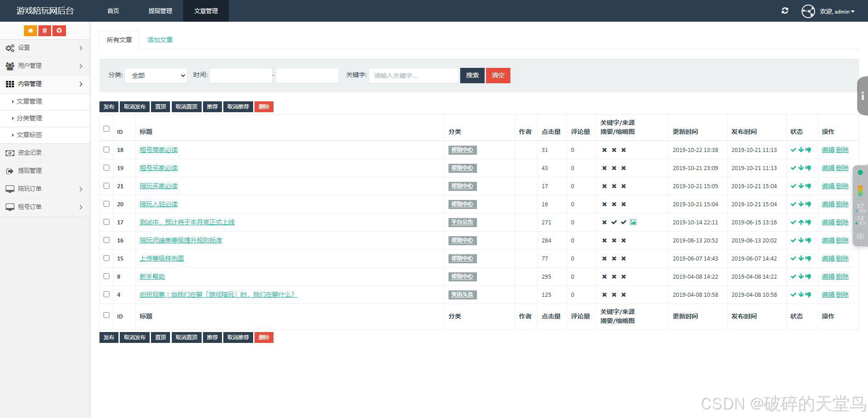Image resolution: width=868 pixels, height=418 pixels.
Task: Click the red trash icon in sidebar
Action: coord(44,31)
